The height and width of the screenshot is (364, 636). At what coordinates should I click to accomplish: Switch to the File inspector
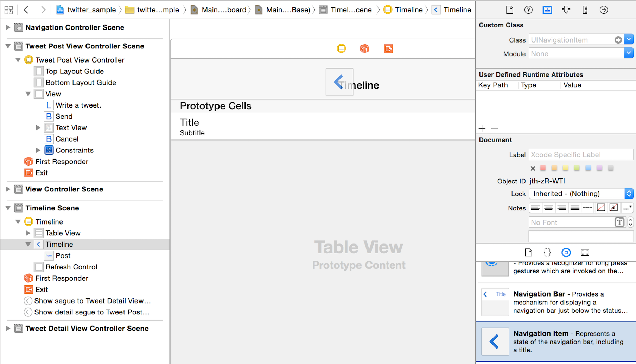(509, 10)
